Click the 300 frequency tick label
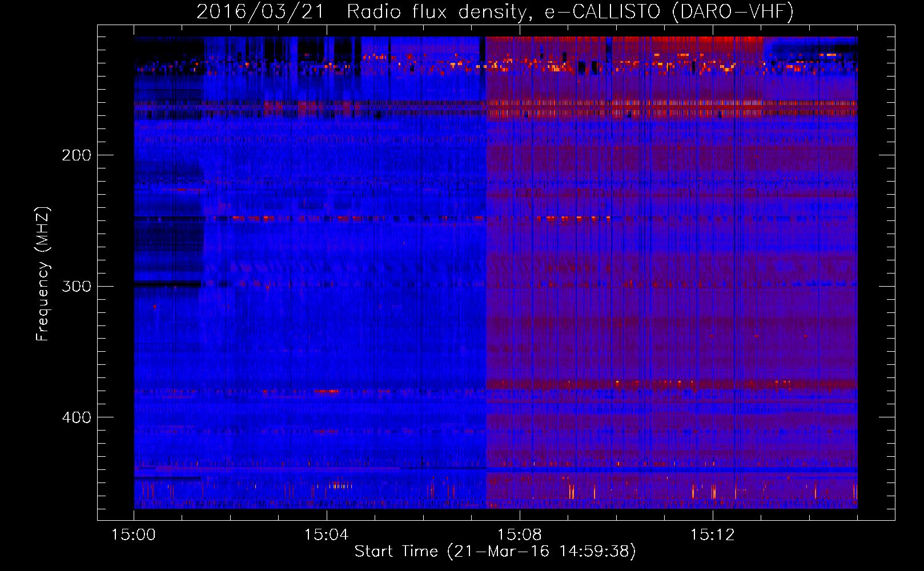The width and height of the screenshot is (924, 571). [77, 286]
